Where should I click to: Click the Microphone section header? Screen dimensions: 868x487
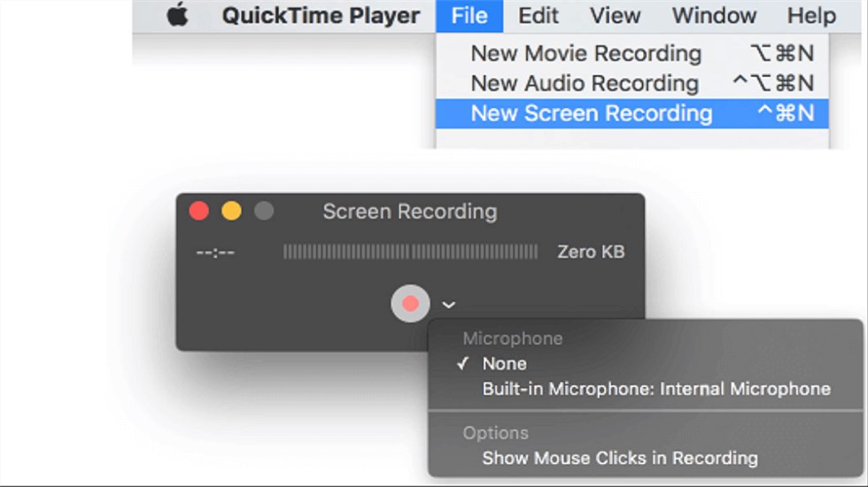[513, 338]
